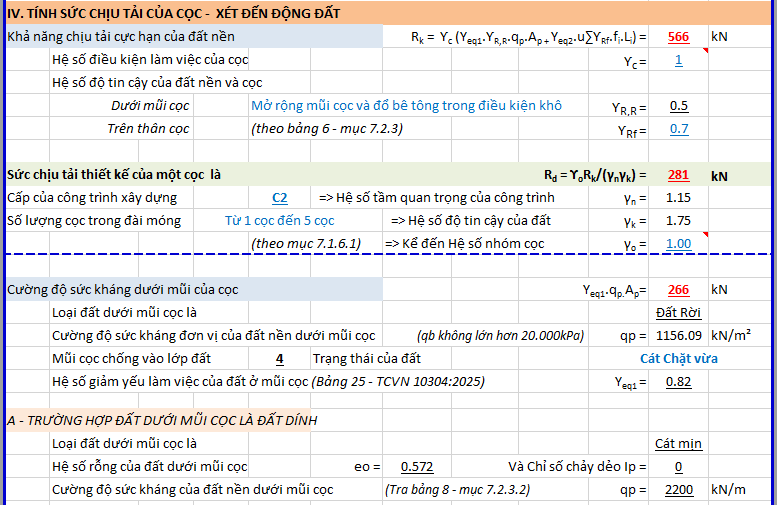777x505 pixels.
Task: Select the Rk result cell showing 566
Action: [x=678, y=37]
